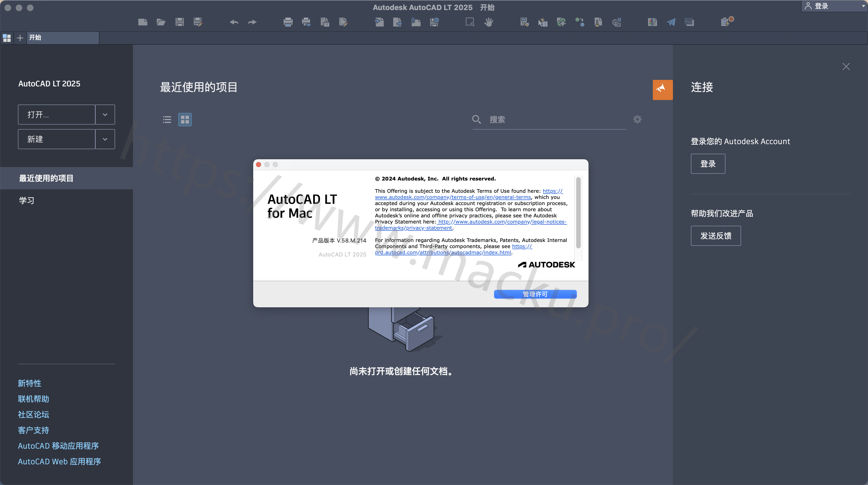Click the Activity insights monitor icon
868x485 pixels.
(689, 22)
